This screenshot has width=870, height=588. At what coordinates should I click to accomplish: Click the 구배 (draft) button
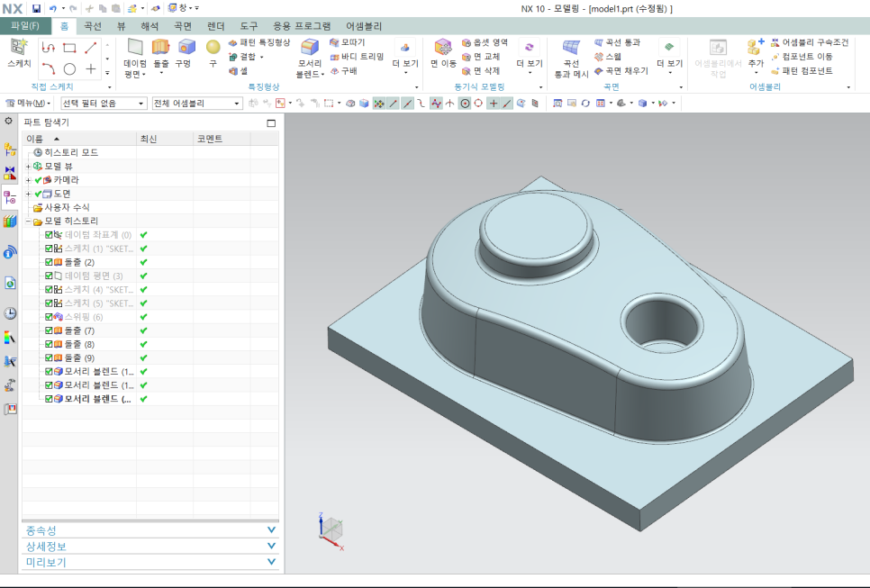tap(343, 71)
